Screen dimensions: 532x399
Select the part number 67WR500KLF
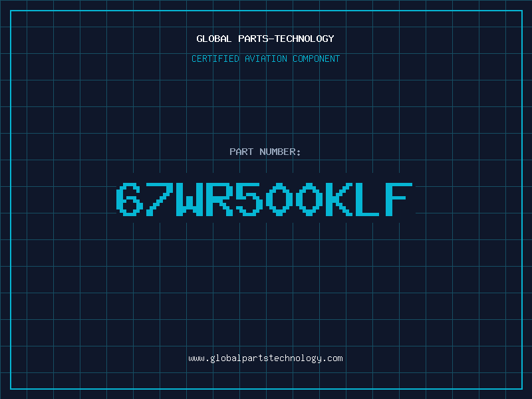coord(264,199)
